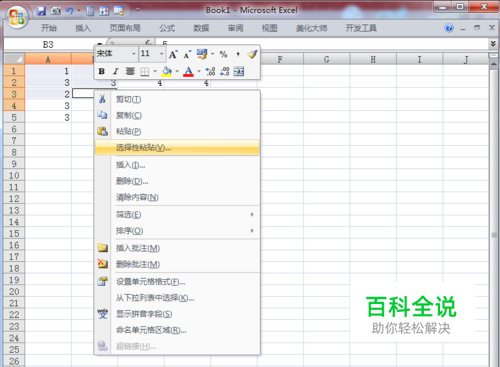Click the Name Box showing B3
Image resolution: width=500 pixels, height=367 pixels.
(x=48, y=44)
